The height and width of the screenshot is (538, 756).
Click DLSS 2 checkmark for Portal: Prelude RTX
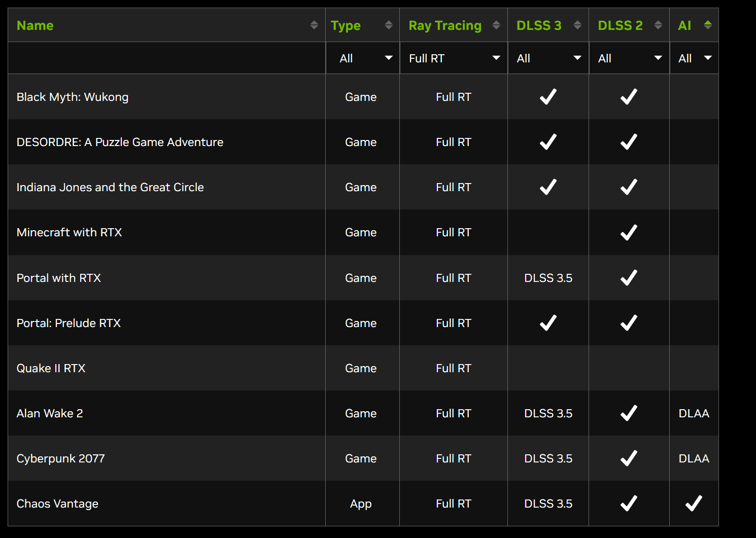629,322
